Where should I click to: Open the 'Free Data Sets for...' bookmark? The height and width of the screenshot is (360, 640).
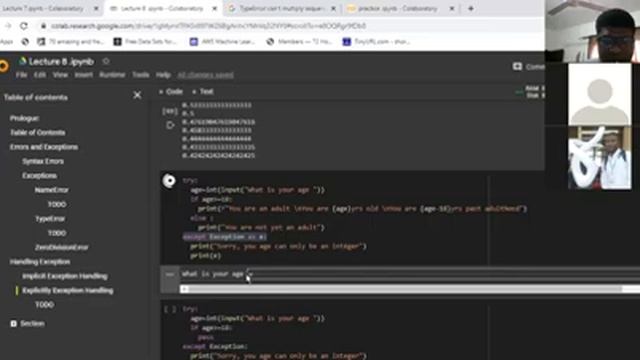coord(145,42)
